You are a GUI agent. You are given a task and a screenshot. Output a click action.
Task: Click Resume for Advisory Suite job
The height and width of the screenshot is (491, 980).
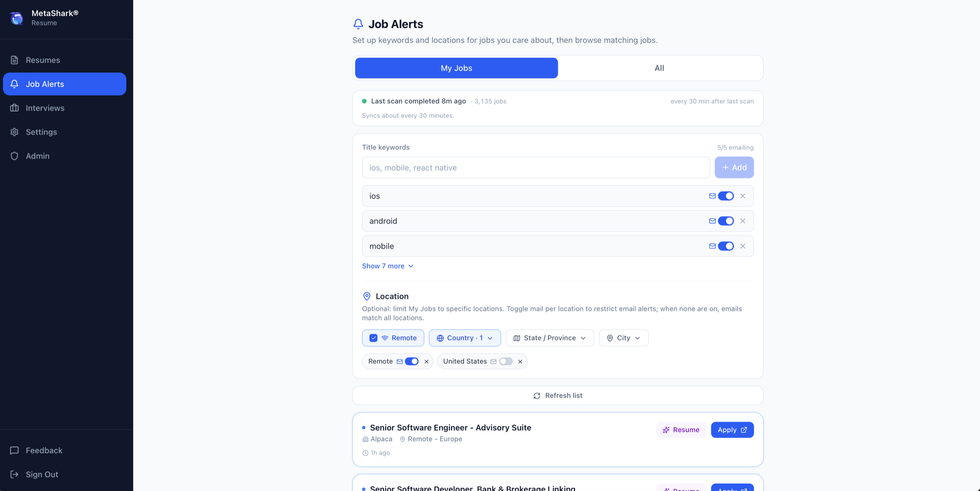tap(681, 430)
